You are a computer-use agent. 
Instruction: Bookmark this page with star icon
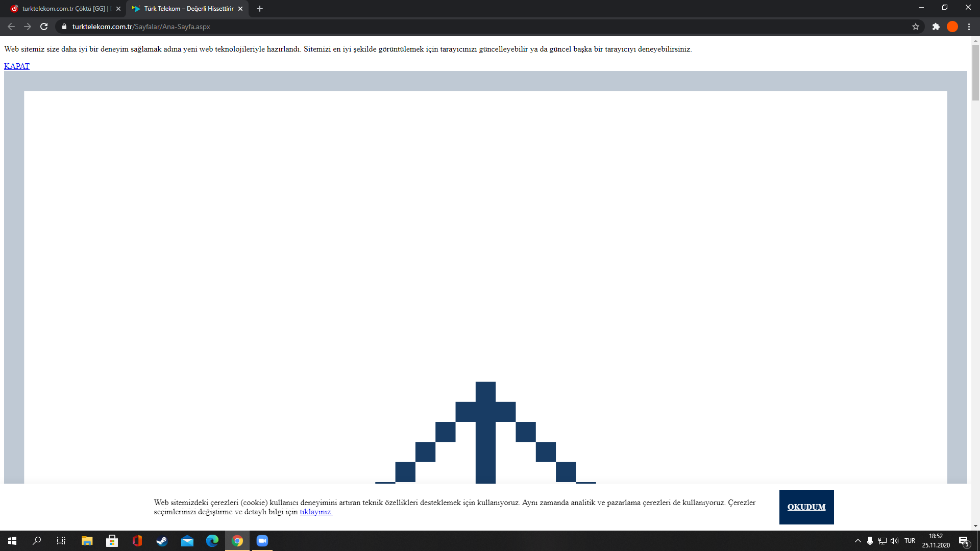click(916, 27)
